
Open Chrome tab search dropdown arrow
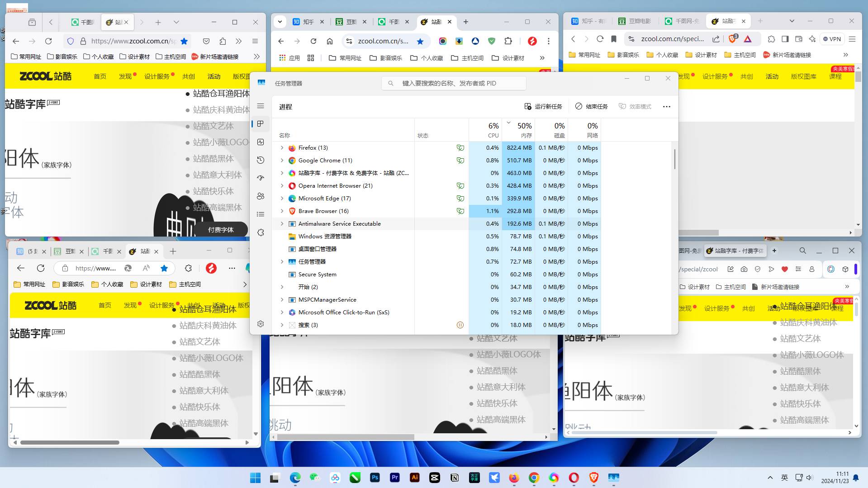click(x=280, y=21)
